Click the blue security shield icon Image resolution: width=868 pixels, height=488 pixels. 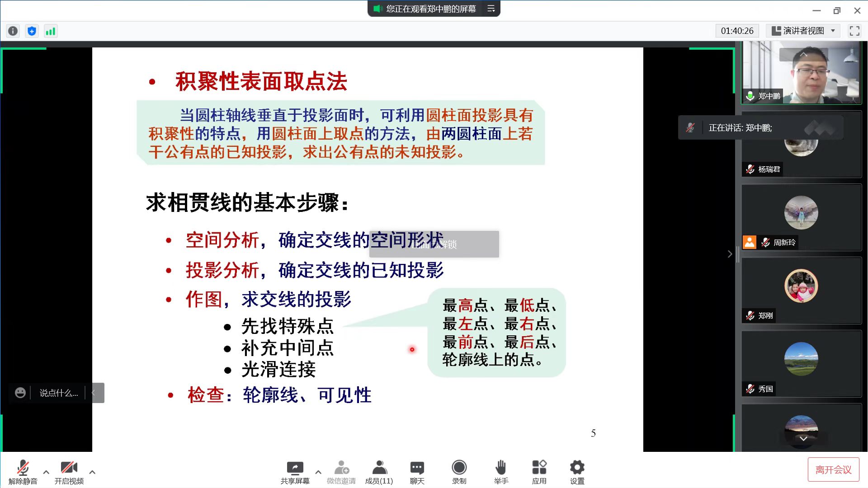pos(32,31)
